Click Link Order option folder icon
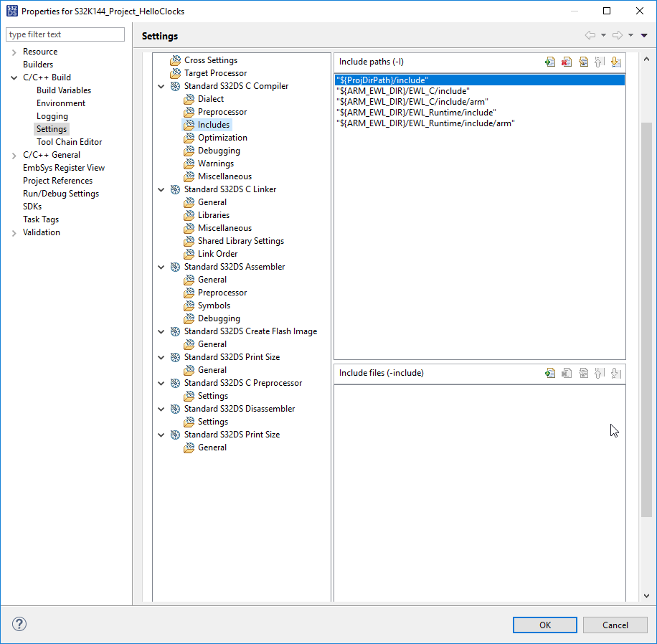Image resolution: width=657 pixels, height=644 pixels. click(189, 254)
